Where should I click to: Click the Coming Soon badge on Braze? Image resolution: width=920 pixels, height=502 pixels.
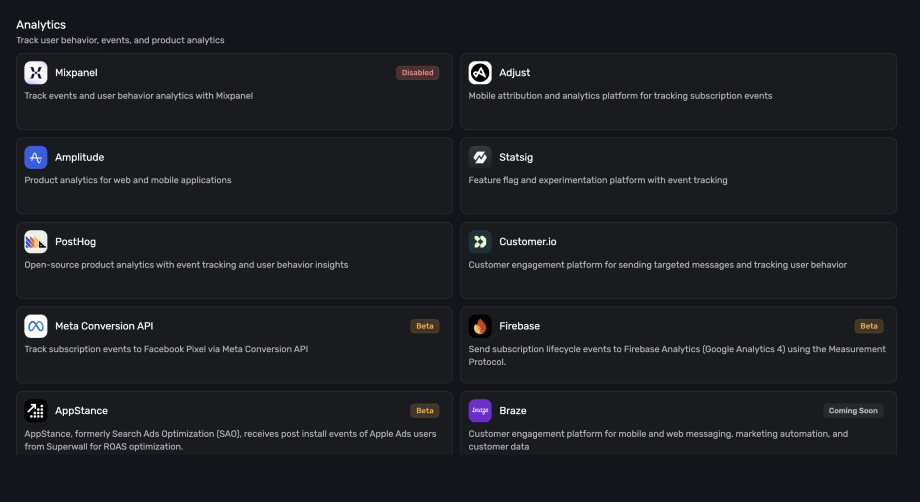pyautogui.click(x=853, y=411)
